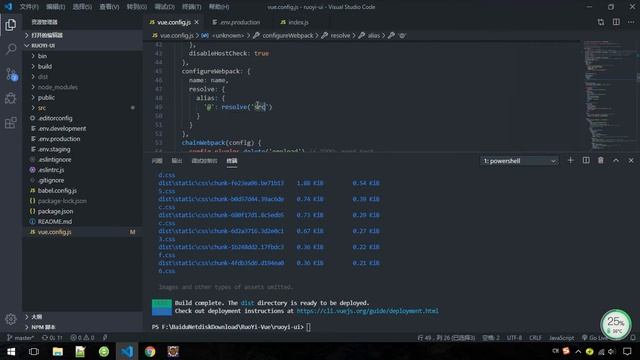640x360 pixels.
Task: Open Task View on the taskbar
Action: click(x=34, y=351)
